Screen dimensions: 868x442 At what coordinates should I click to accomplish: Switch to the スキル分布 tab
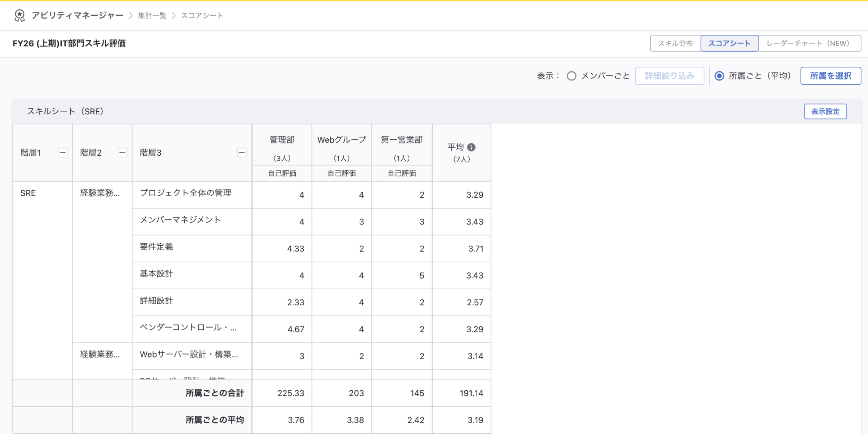676,43
